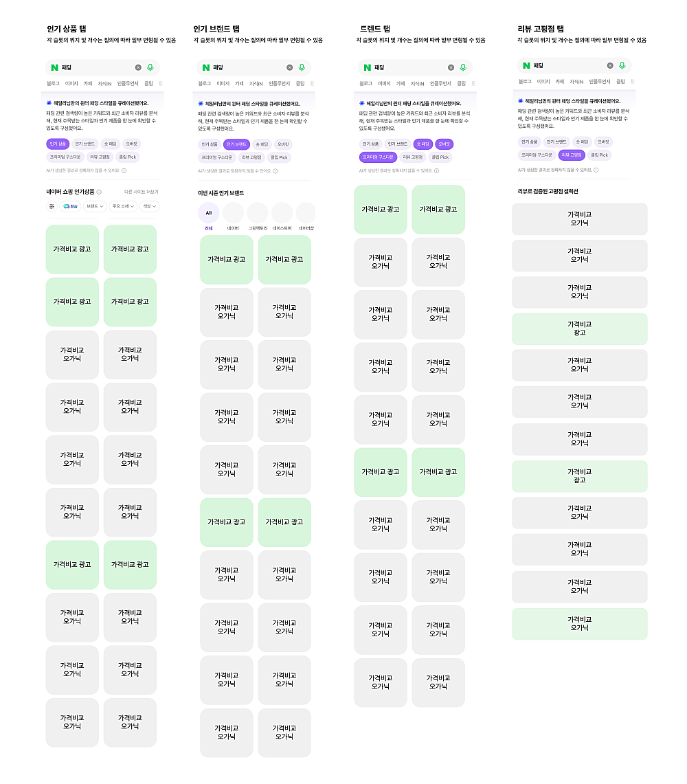Expand the 색상 filter dropdown
This screenshot has height=784, width=687.
[149, 206]
